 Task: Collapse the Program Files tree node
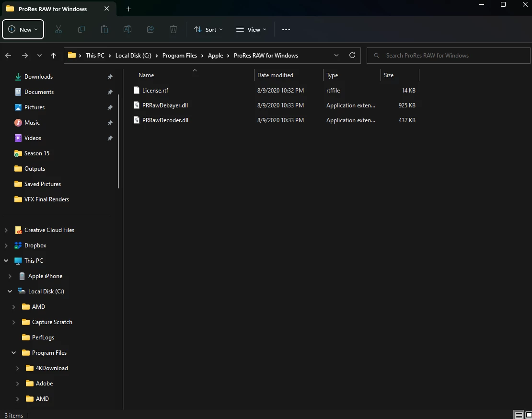pos(13,353)
